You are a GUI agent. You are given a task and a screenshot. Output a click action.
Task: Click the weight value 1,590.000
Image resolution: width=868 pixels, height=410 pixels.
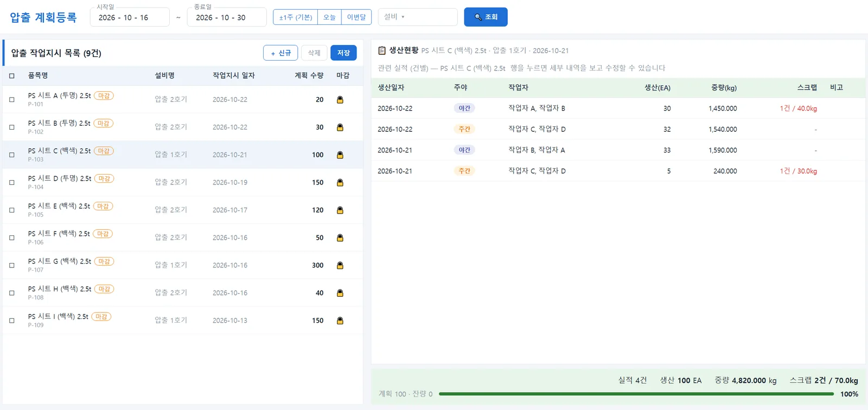click(x=723, y=150)
